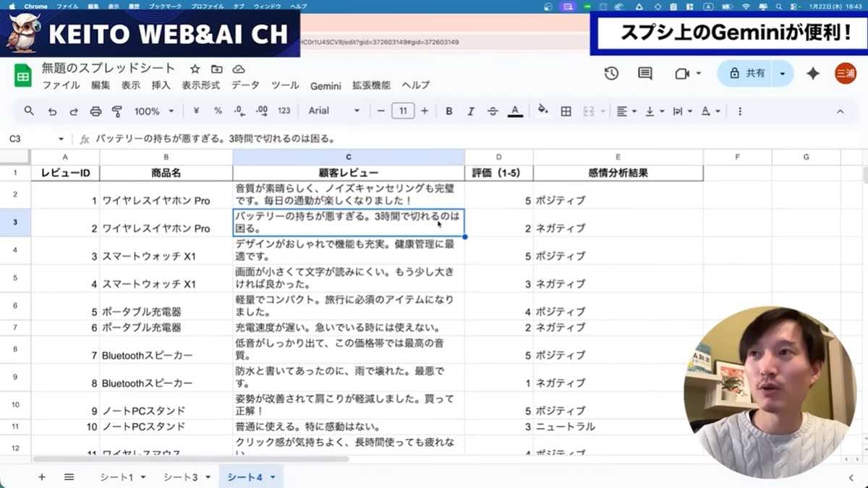Image resolution: width=868 pixels, height=488 pixels.
Task: Open the text color picker
Action: (x=514, y=111)
